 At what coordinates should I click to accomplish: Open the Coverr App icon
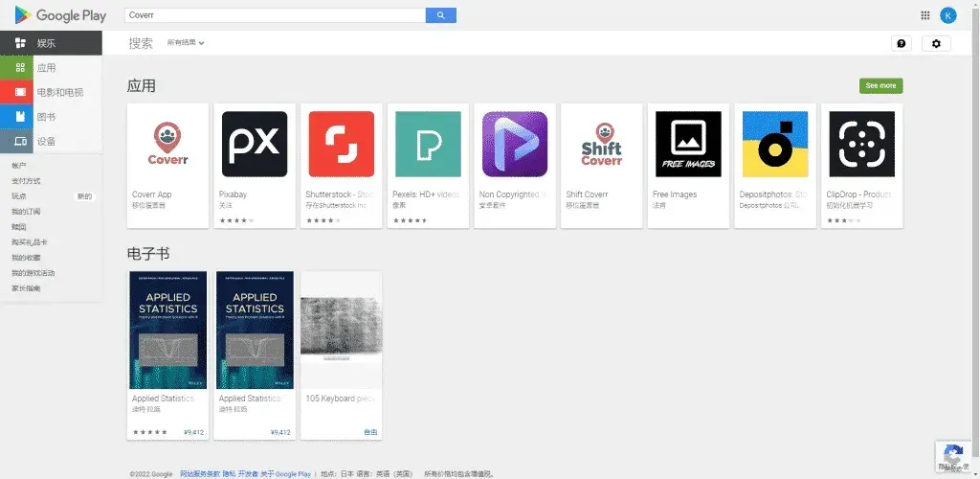tap(167, 144)
